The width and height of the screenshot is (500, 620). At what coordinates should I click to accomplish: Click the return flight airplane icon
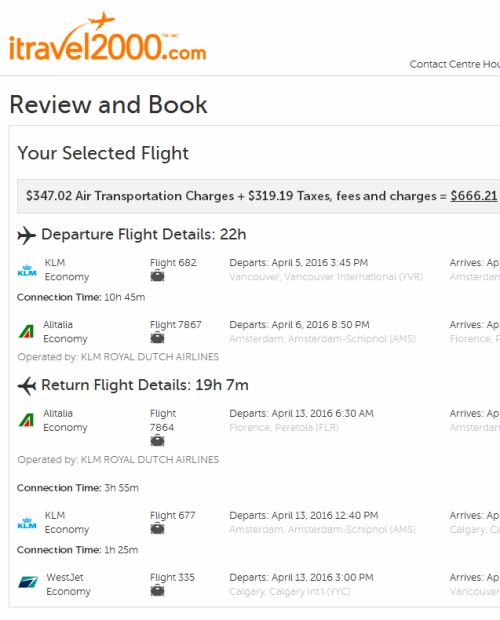(x=27, y=386)
